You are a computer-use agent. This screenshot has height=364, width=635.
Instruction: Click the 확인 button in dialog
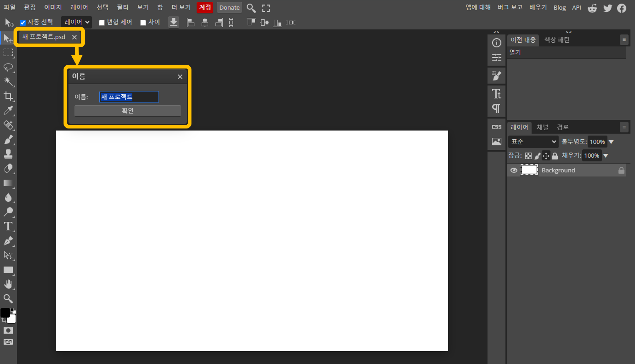pyautogui.click(x=127, y=111)
